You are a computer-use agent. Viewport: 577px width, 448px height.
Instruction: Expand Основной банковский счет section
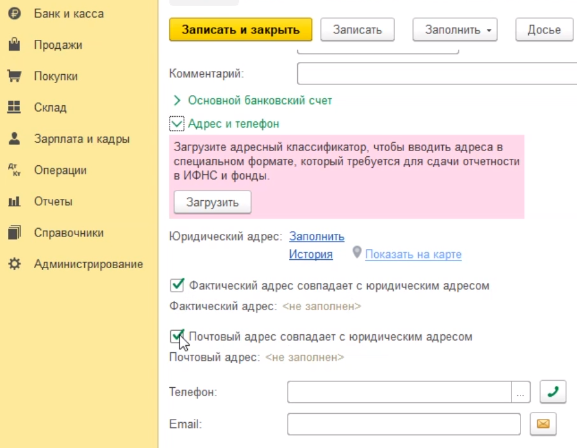[x=177, y=100]
